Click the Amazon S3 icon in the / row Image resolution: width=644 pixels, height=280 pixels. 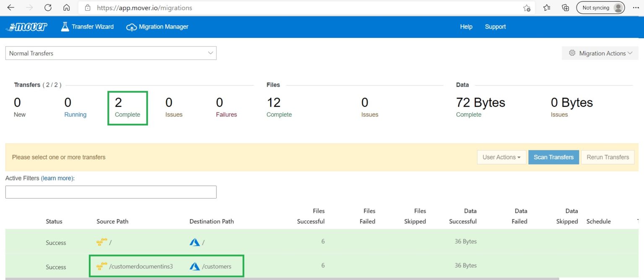tap(101, 242)
